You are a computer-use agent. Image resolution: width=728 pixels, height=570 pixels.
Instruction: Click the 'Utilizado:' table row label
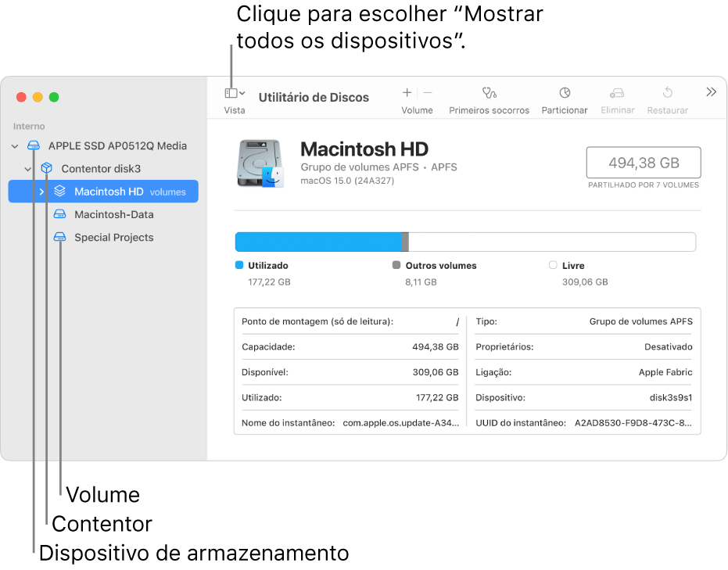pyautogui.click(x=261, y=398)
